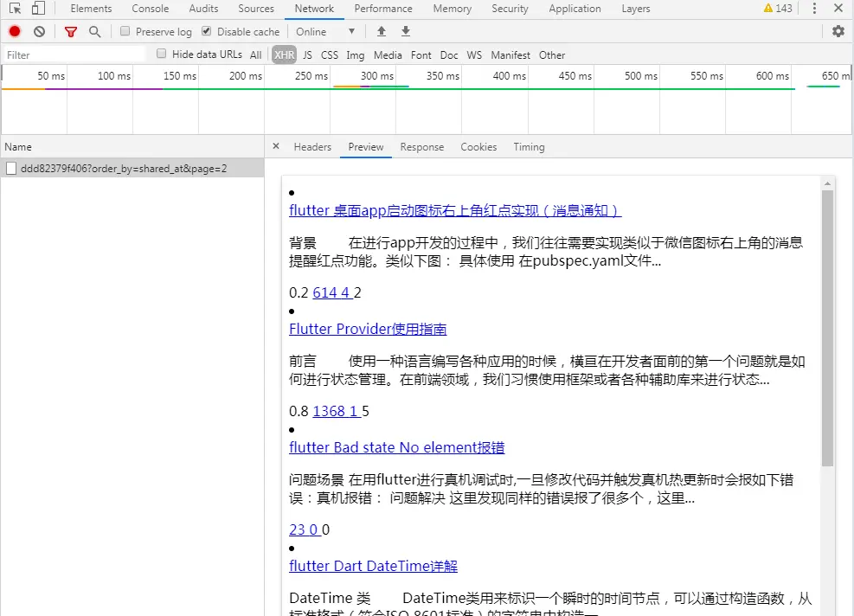Filter requests by Other type
Viewport: 854px width, 616px height.
tap(552, 55)
